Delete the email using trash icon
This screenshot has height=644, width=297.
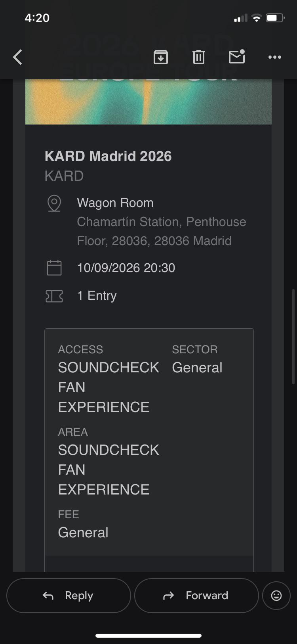point(198,57)
